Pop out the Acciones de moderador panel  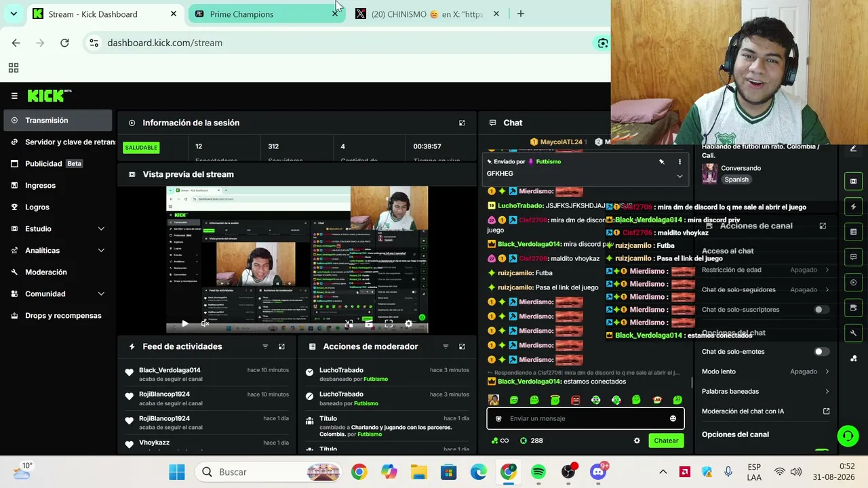[462, 346]
